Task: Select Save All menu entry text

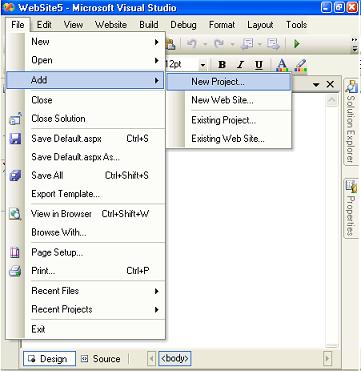Action: [x=47, y=175]
